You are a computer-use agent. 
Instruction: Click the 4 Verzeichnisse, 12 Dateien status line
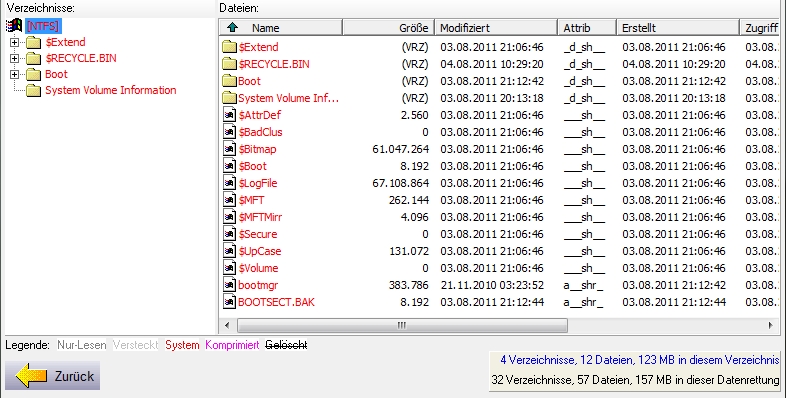pyautogui.click(x=640, y=360)
